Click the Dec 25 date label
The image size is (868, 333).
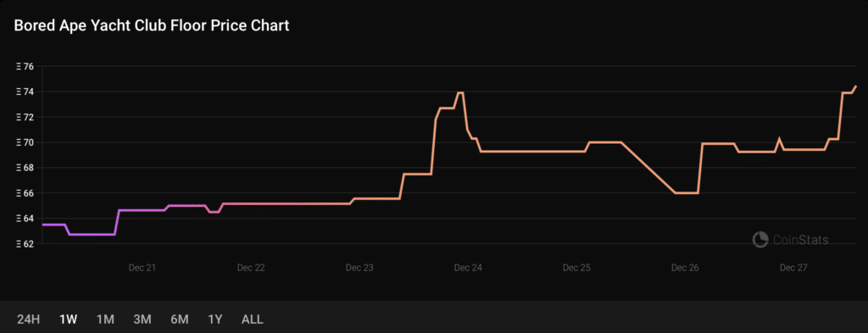pos(576,269)
